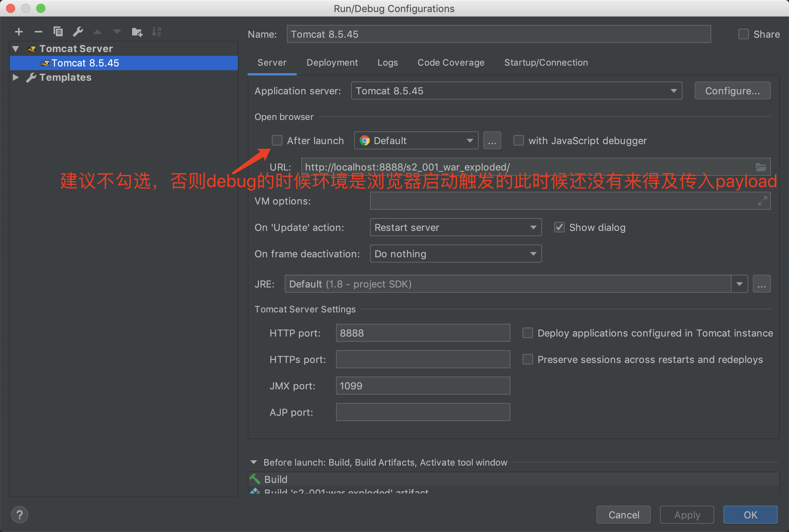Remove selected configuration with minus icon
The height and width of the screenshot is (532, 789).
pos(38,32)
